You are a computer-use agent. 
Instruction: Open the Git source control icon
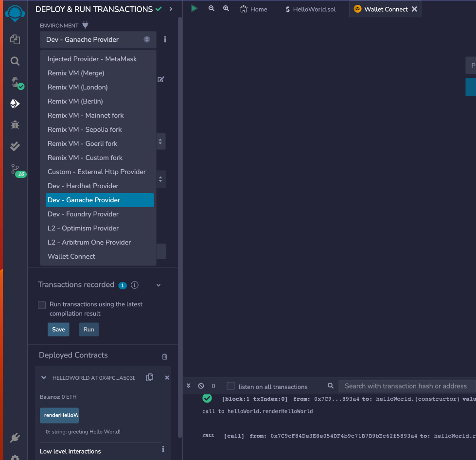pos(18,170)
